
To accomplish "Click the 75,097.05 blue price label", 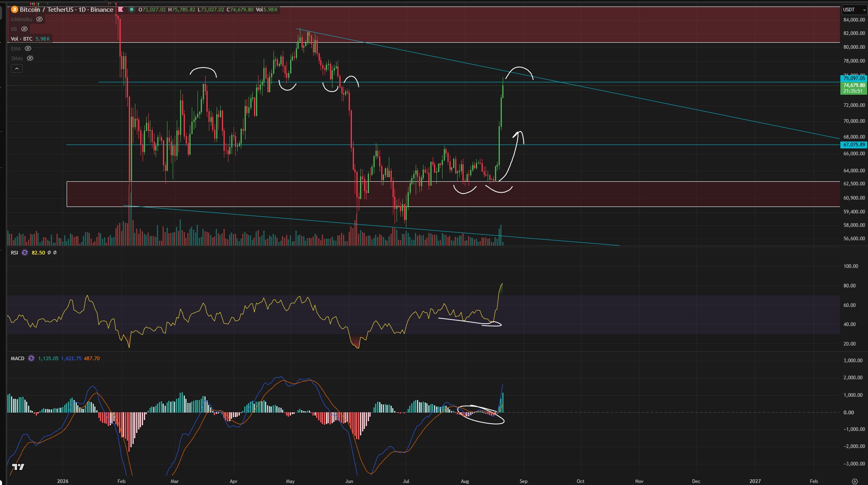I will [854, 78].
